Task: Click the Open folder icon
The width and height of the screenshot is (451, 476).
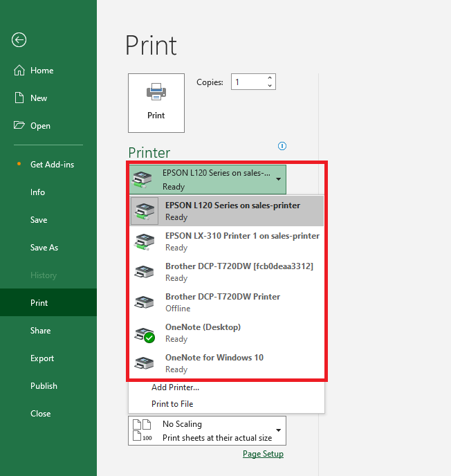Action: (x=19, y=125)
